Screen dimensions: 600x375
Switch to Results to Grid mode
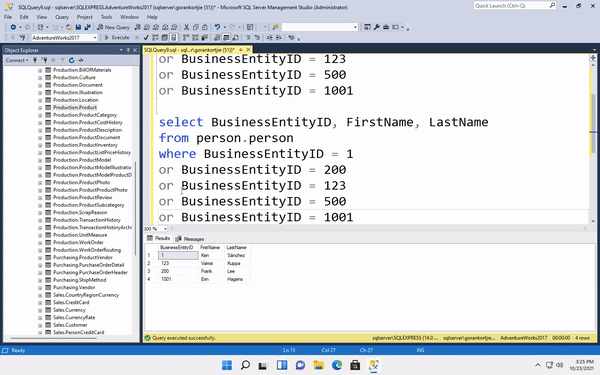tap(226, 38)
